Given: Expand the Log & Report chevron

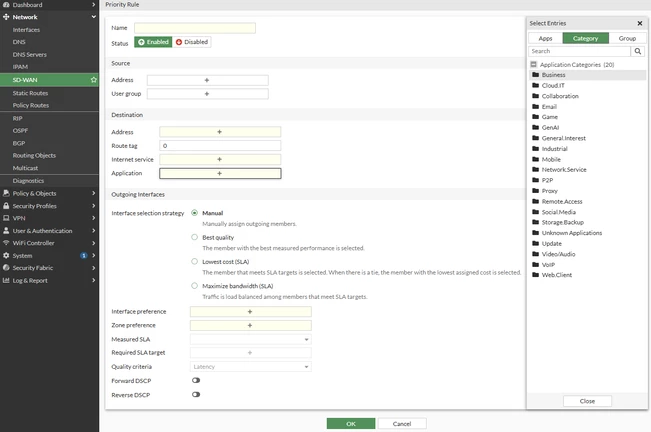Looking at the screenshot, I should pyautogui.click(x=93, y=280).
